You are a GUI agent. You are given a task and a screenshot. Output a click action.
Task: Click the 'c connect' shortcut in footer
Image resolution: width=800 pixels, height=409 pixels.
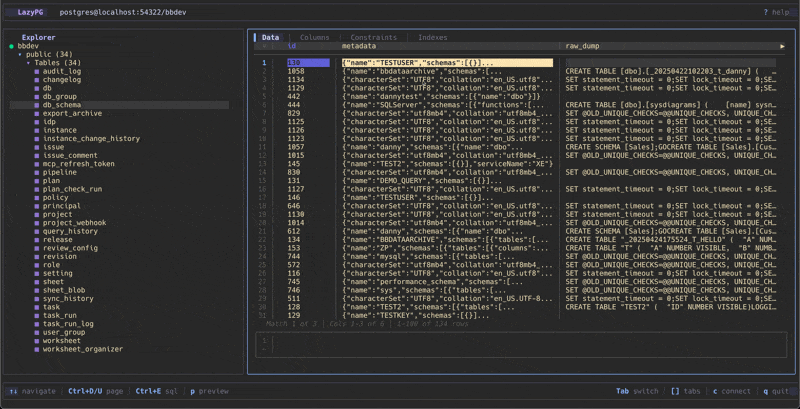[733, 391]
